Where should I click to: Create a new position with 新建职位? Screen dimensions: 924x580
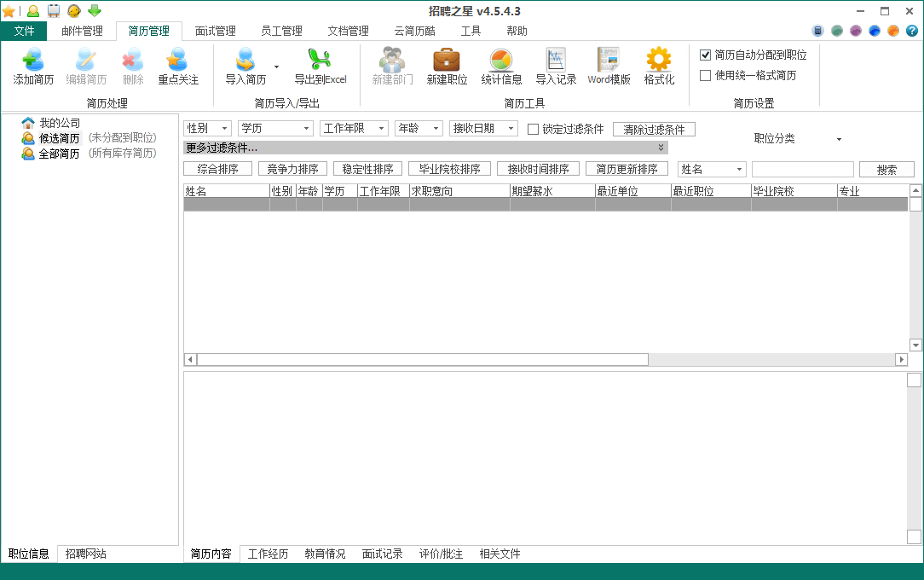[x=447, y=61]
